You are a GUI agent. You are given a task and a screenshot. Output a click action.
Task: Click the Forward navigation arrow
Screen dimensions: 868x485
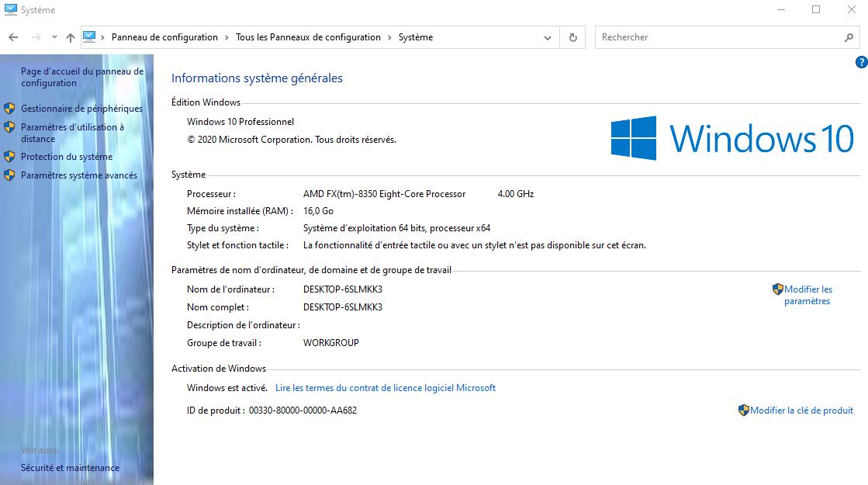click(x=36, y=37)
